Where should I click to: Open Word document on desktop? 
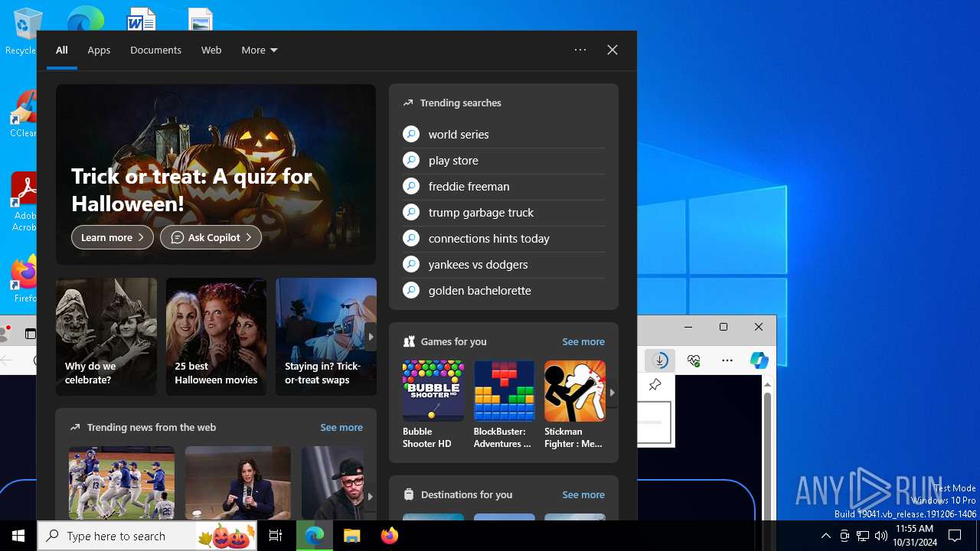(142, 19)
